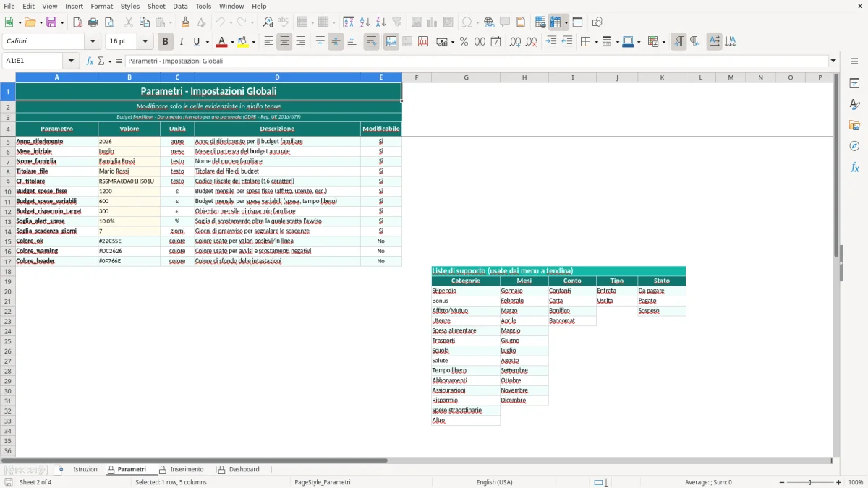Insert special character (Omega icon)

pyautogui.click(x=467, y=22)
